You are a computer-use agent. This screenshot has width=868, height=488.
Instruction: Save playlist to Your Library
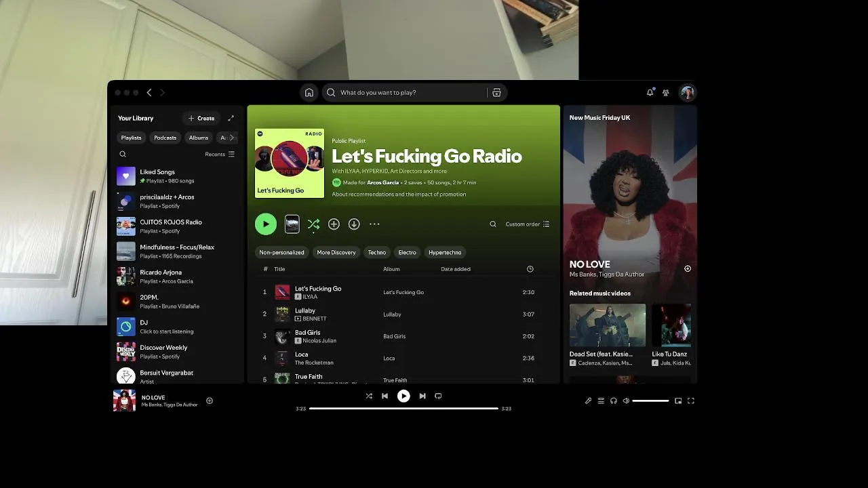tap(334, 224)
